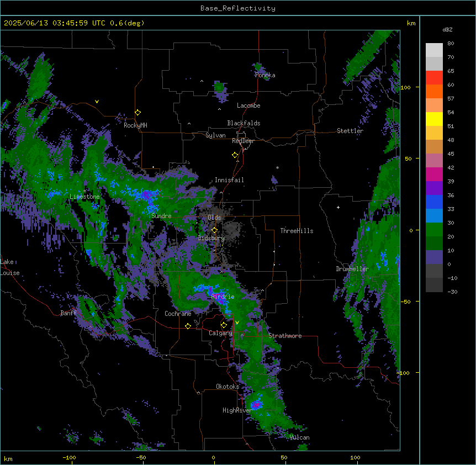This screenshot has width=476, height=465.
Task: Select the Olds city label
Action: pos(214,218)
